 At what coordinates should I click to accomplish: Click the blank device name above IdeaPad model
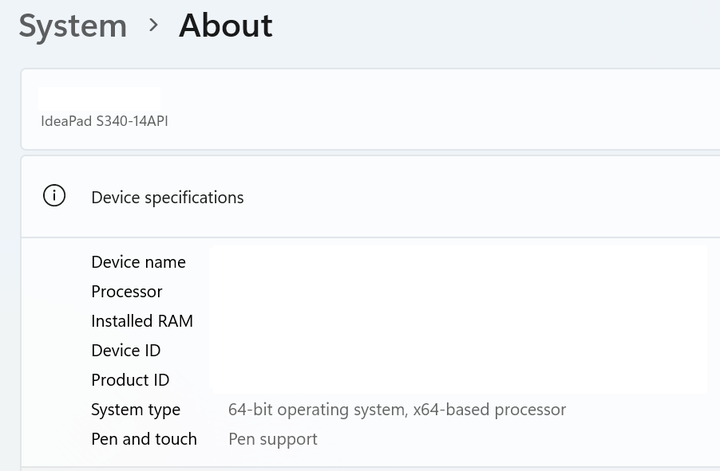pyautogui.click(x=99, y=99)
